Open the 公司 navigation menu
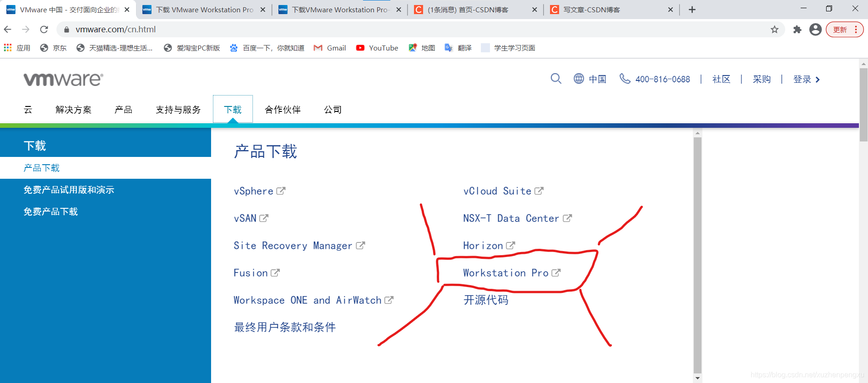The width and height of the screenshot is (868, 383). click(x=333, y=110)
